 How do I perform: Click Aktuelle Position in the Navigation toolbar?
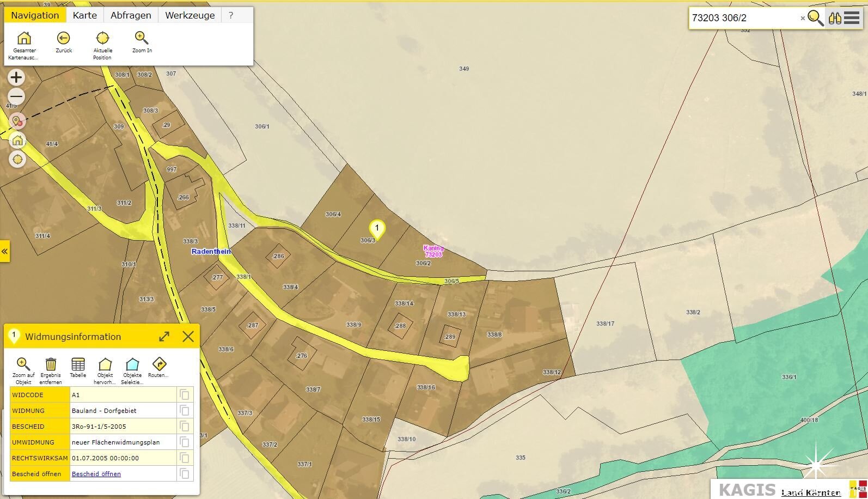102,38
